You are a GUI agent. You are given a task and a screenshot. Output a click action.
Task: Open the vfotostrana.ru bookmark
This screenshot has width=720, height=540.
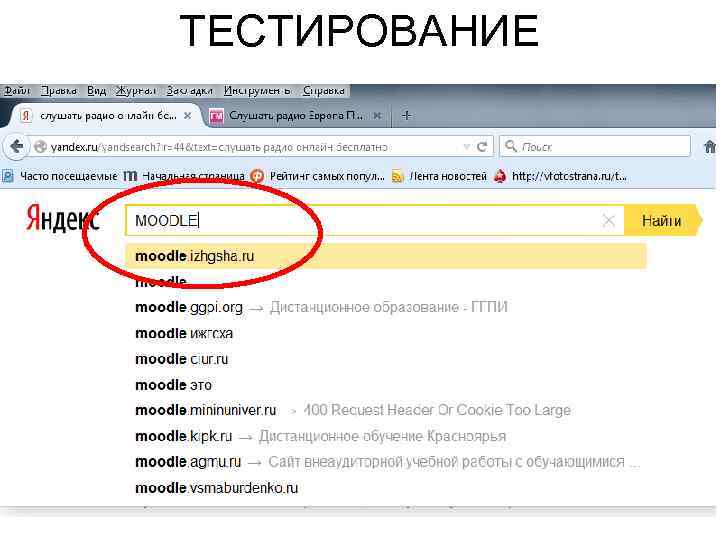pos(561,176)
